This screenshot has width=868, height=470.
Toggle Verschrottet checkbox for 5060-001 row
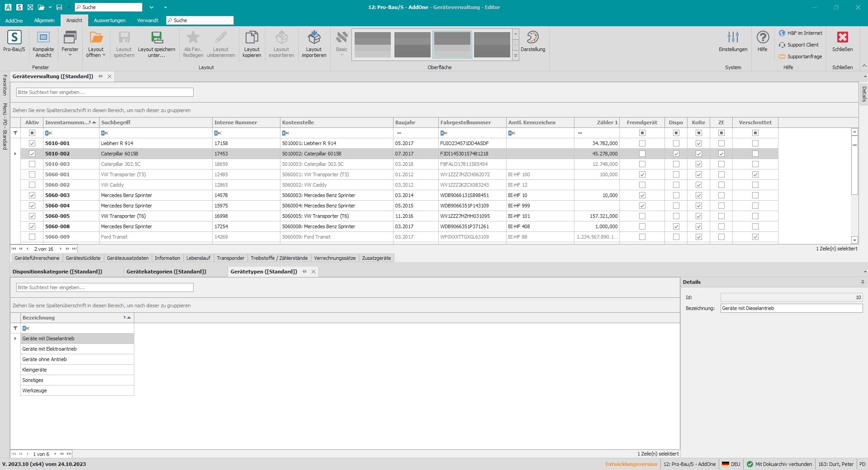pyautogui.click(x=755, y=174)
